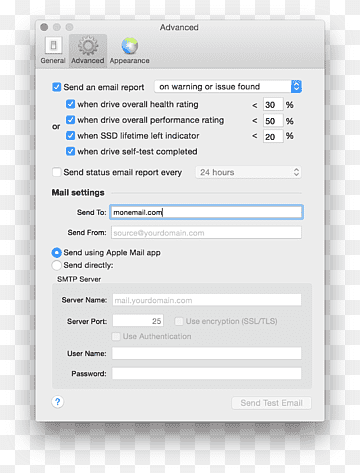Screen dimensions: 360x473
Task: Open the Appearance globe icon pane
Action: [130, 46]
